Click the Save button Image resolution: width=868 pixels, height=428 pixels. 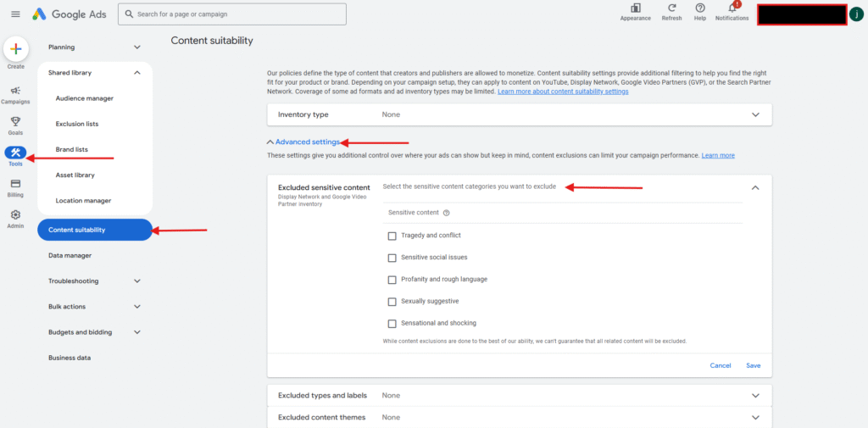(x=753, y=365)
